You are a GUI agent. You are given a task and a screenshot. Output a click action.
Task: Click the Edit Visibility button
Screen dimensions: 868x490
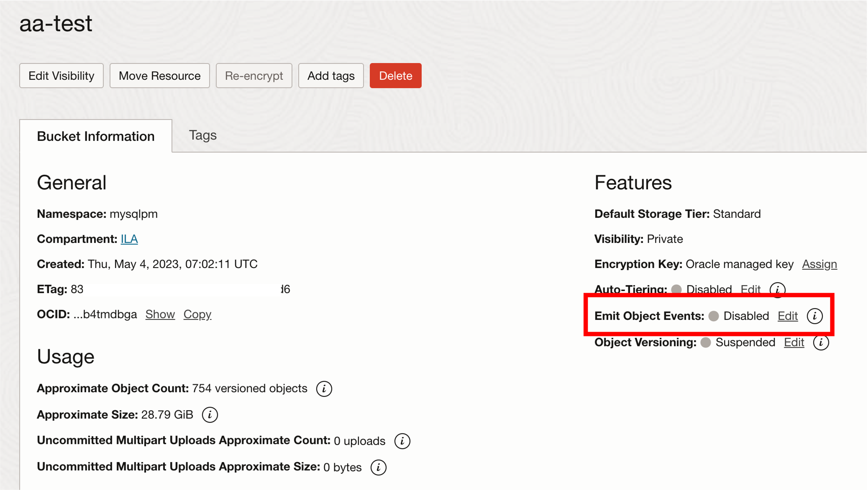coord(61,75)
